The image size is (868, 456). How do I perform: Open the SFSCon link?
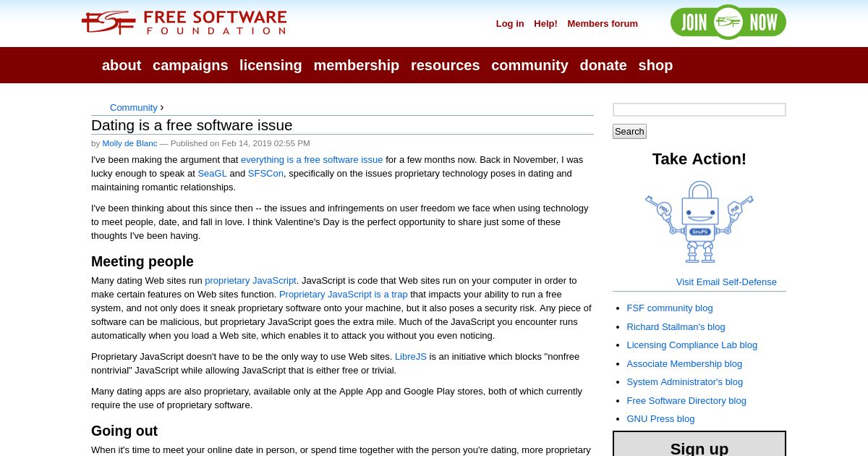click(x=265, y=174)
